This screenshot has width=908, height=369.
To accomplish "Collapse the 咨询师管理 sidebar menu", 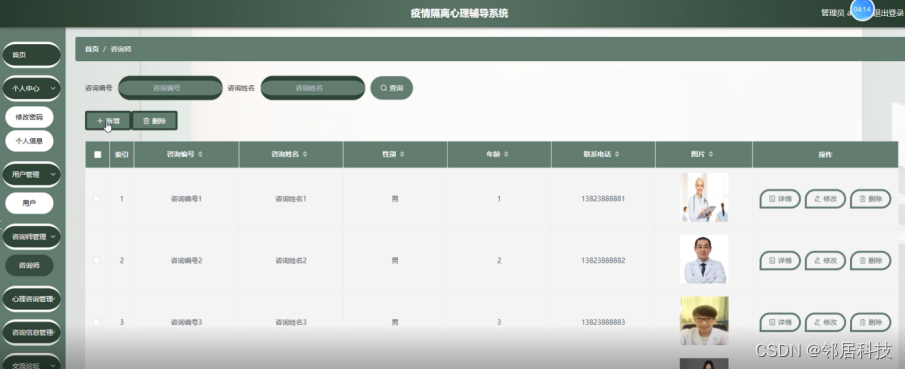I will coord(31,236).
